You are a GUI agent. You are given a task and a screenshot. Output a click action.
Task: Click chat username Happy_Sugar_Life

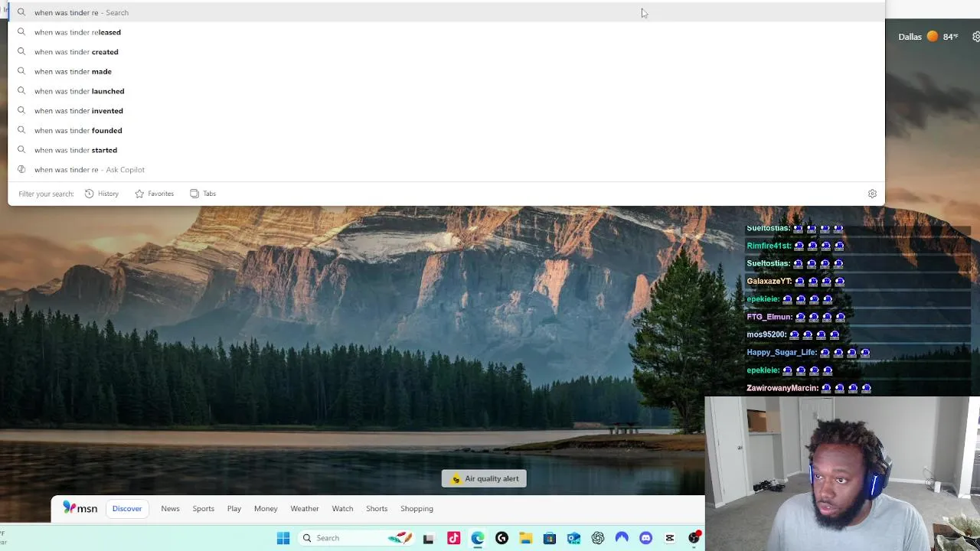[782, 352]
